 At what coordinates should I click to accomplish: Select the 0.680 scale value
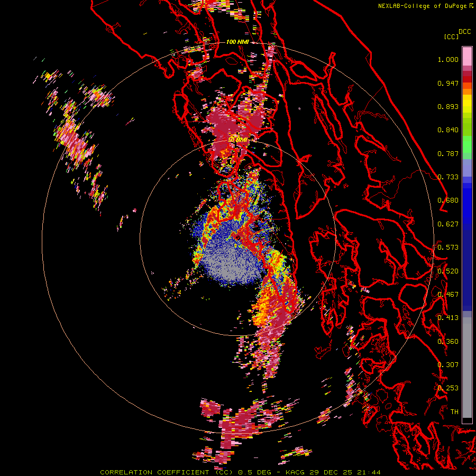(448, 200)
